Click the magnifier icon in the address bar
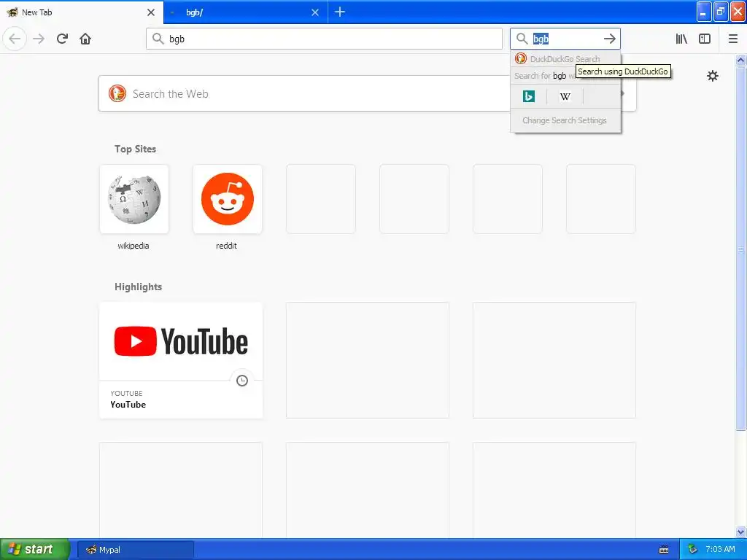The image size is (747, 560). point(158,39)
